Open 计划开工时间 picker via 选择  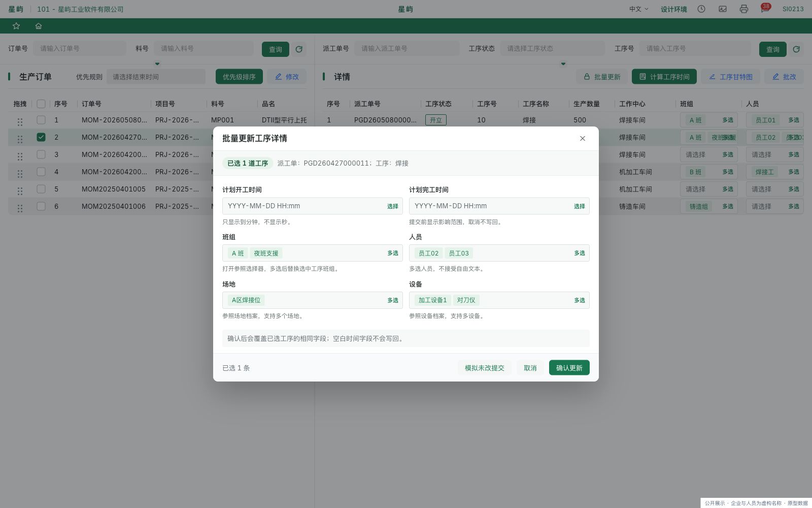coord(393,206)
